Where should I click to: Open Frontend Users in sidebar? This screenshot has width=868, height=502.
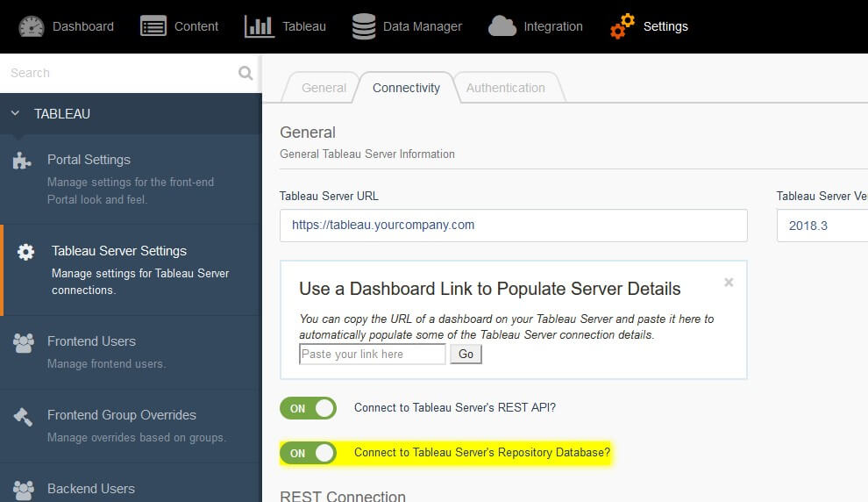132,353
